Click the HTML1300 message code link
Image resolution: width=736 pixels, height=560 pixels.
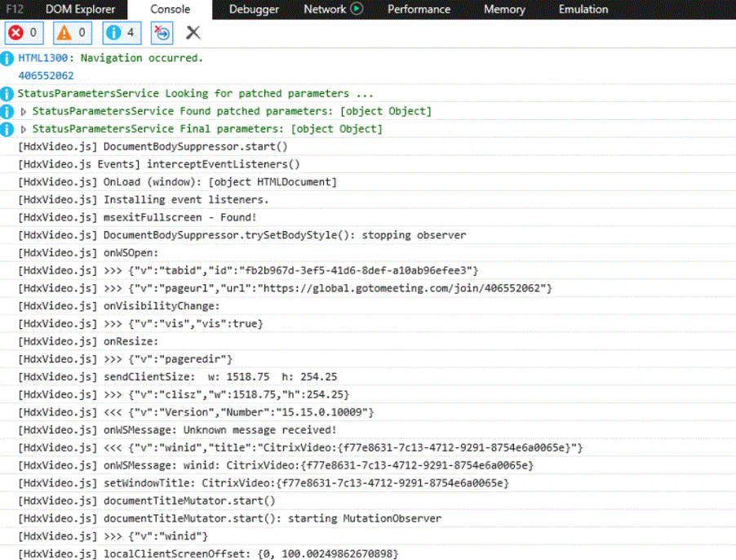46,58
